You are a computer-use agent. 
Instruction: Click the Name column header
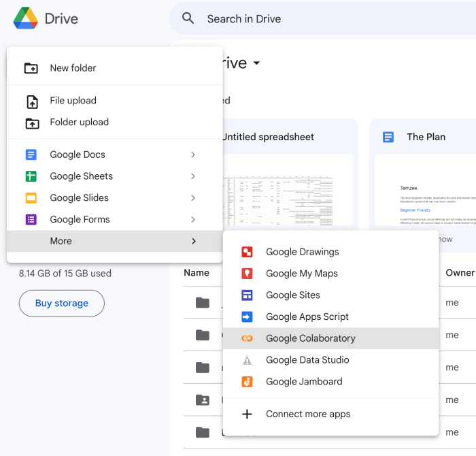point(197,273)
